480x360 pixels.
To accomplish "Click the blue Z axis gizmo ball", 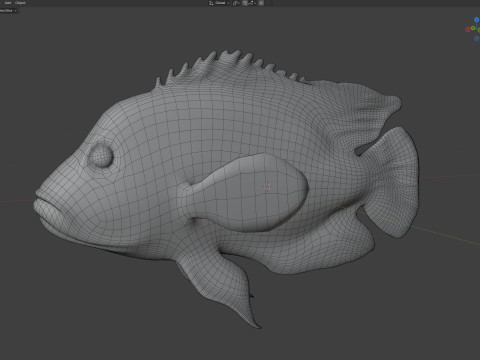I will click(477, 20).
